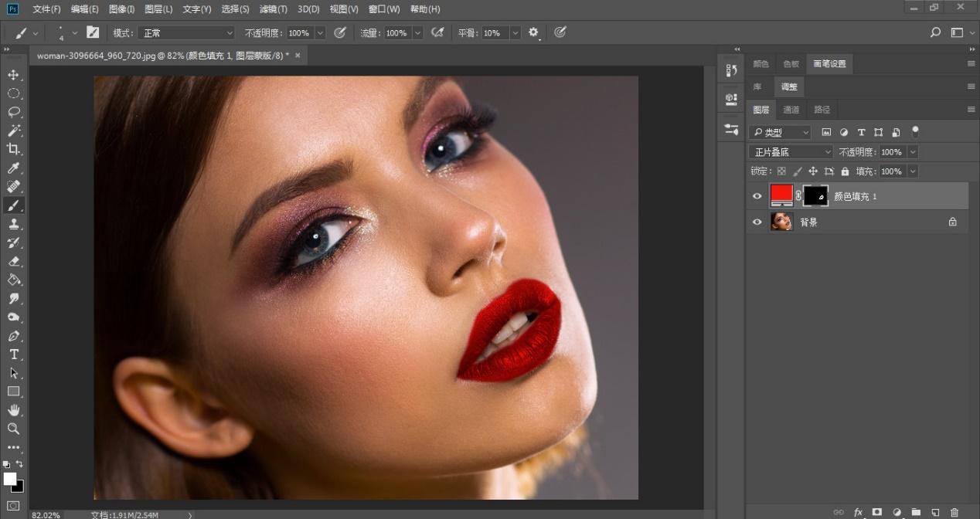Select the Move tool

(x=13, y=75)
